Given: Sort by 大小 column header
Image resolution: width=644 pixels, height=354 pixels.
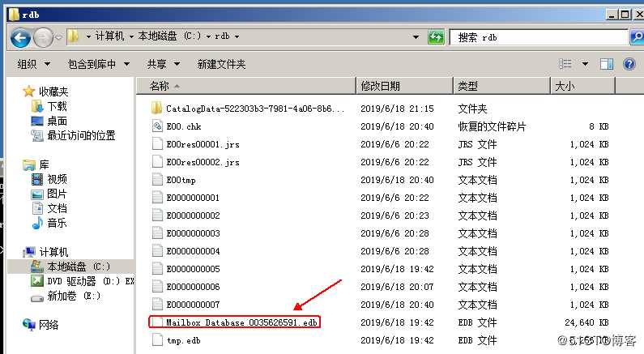Looking at the screenshot, I should pos(582,86).
